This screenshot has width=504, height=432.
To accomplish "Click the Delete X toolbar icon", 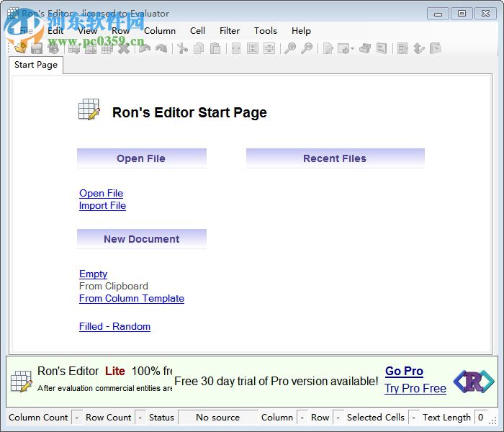I will pos(124,48).
